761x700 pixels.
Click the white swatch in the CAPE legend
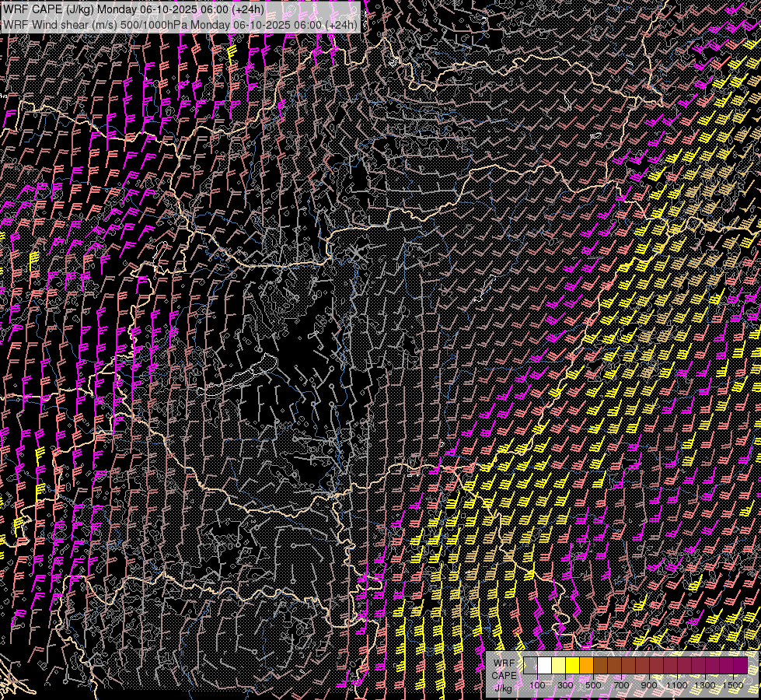(x=544, y=665)
